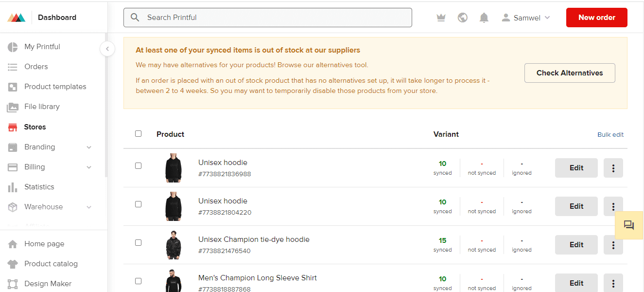Click the red New order button
Screen dimensions: 644x292
tap(597, 18)
